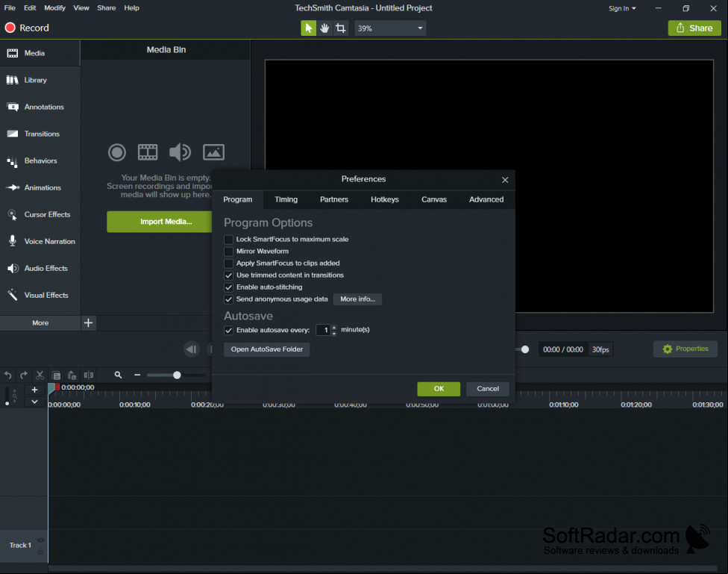Click the Record button

coord(27,28)
